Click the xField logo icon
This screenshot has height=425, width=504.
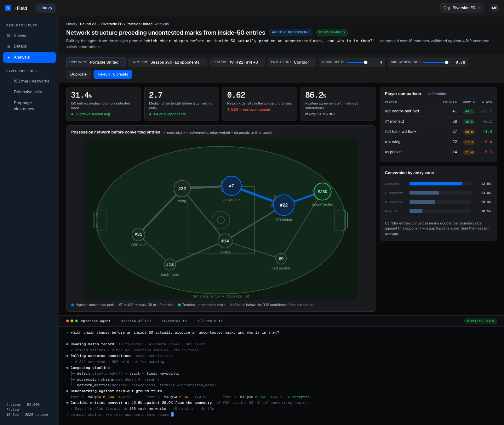8,8
